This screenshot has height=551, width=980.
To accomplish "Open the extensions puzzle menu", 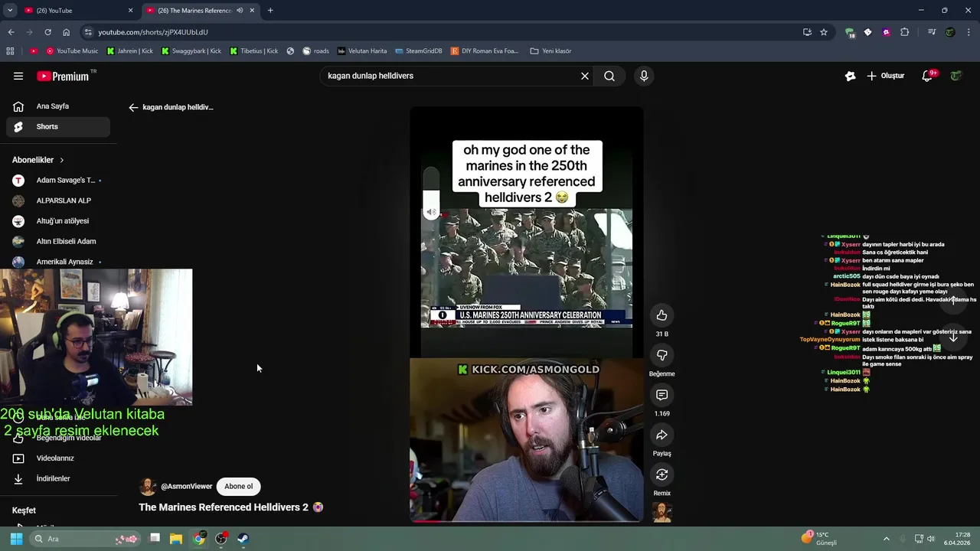I will click(x=905, y=32).
